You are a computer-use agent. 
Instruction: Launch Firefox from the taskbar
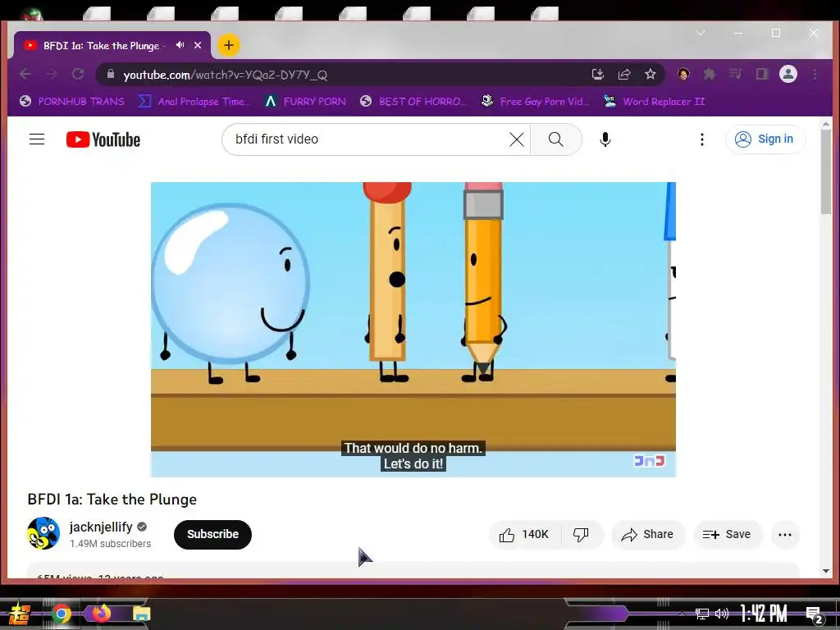click(x=101, y=613)
